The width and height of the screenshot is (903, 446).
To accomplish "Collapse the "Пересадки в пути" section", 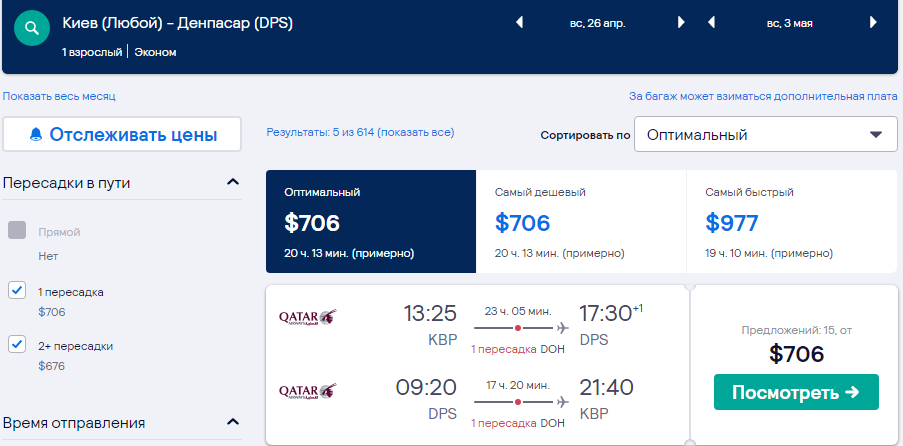I will point(232,182).
